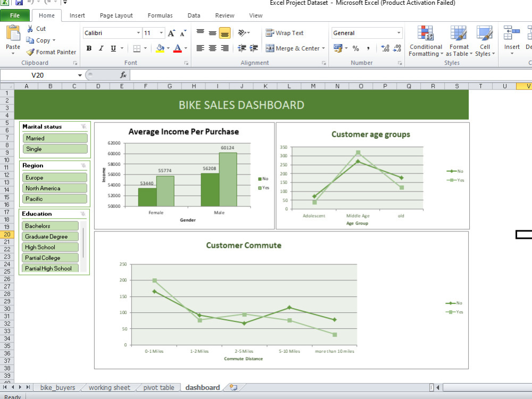Save the workbook from quick access
Image resolution: width=532 pixels, height=399 pixels.
tap(19, 2)
